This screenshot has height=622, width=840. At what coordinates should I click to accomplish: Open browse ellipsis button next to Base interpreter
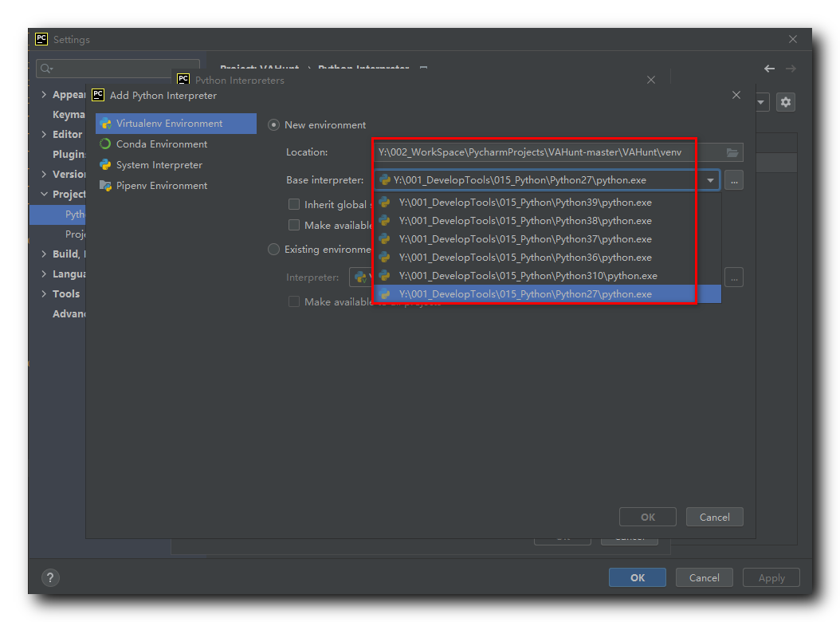[x=734, y=180]
